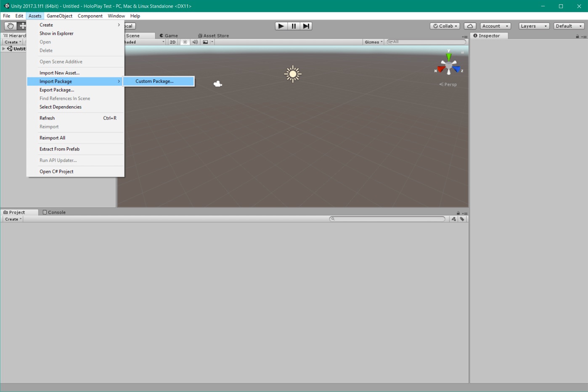Select the Main Camera gizmo in scene
588x392 pixels.
coord(217,84)
